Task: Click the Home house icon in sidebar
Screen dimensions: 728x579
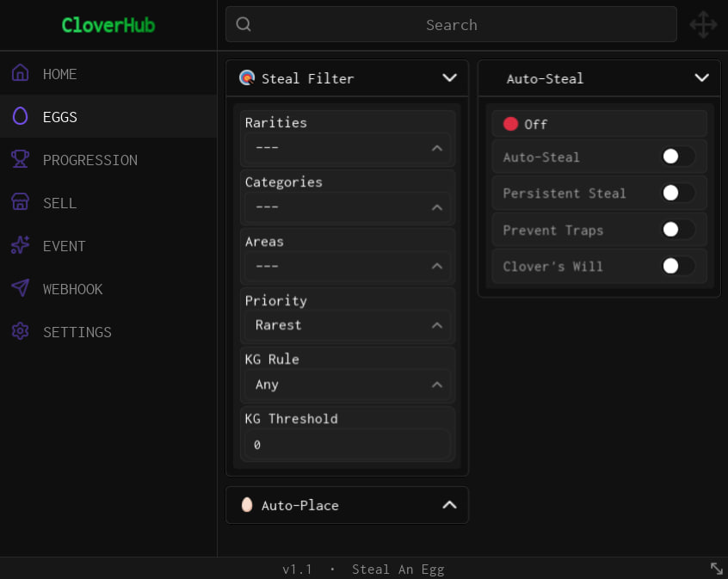Action: (x=20, y=73)
